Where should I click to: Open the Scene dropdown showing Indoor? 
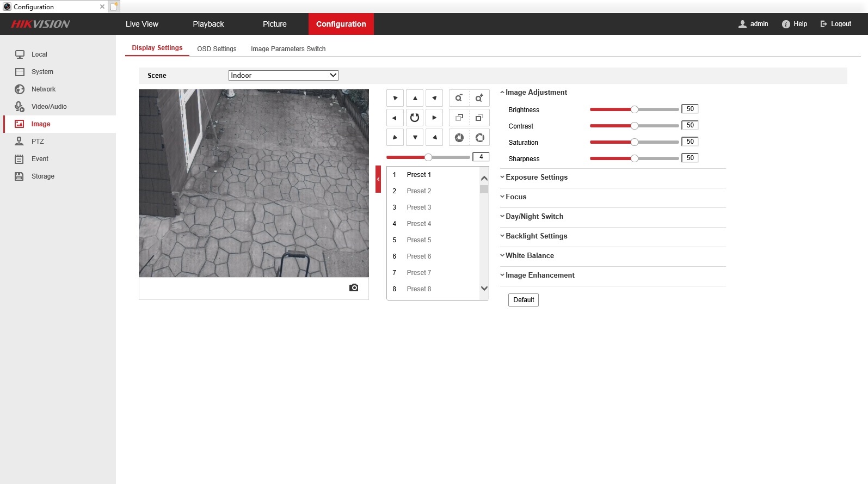tap(283, 76)
